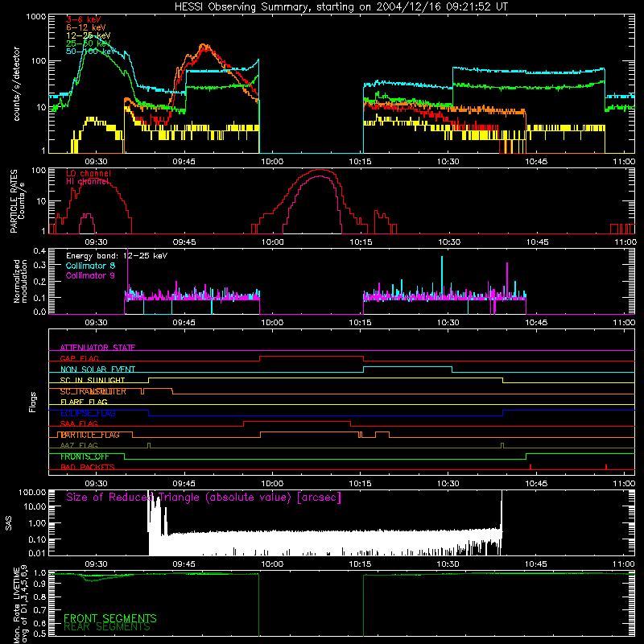Click the HESSI Observing Summary title text
The height and width of the screenshot is (644, 644).
pos(341,7)
